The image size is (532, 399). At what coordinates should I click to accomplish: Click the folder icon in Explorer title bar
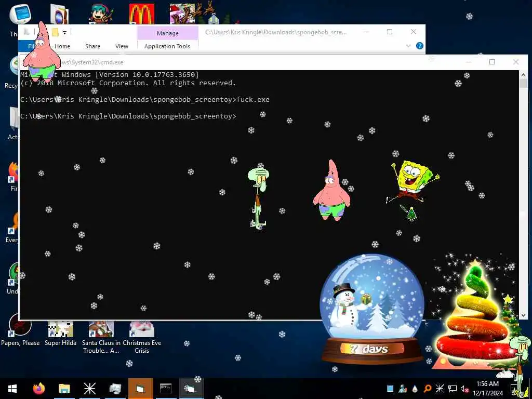coord(55,32)
